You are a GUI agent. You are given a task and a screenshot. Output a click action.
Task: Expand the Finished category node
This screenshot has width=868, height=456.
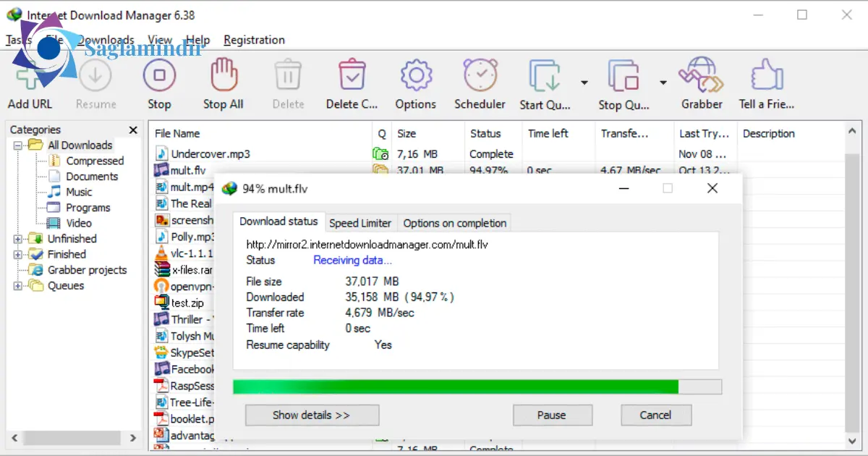pos(17,255)
